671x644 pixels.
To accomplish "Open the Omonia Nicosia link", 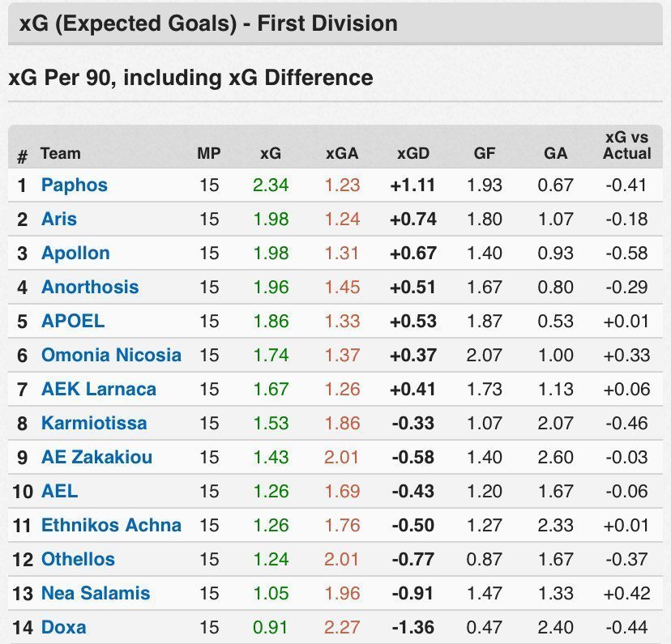I will 111,355.
